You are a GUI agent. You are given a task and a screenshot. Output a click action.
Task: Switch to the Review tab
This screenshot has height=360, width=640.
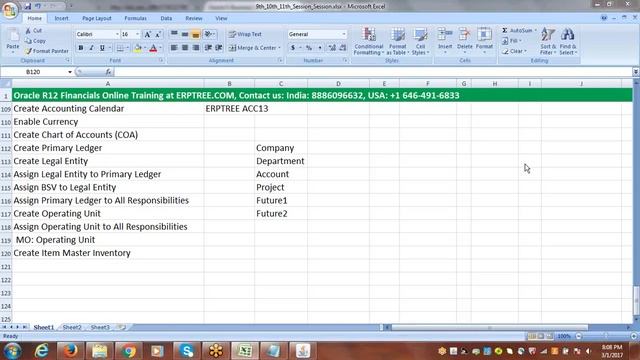[194, 18]
